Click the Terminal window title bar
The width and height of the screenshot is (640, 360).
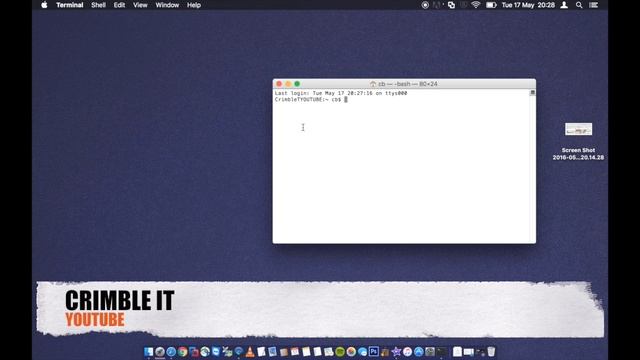pos(404,84)
